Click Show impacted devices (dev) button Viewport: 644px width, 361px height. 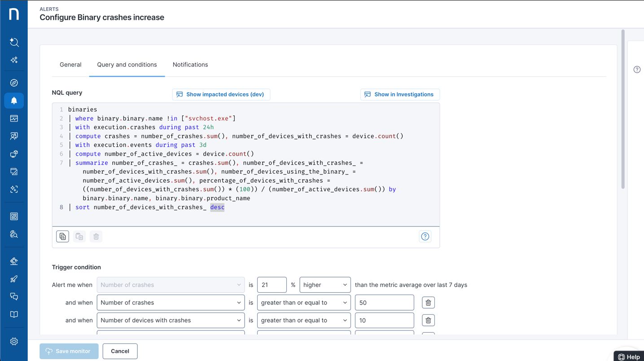(x=221, y=94)
